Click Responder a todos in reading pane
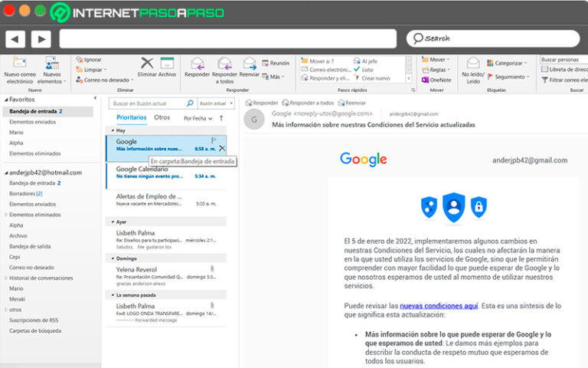588x368 pixels. coord(308,103)
